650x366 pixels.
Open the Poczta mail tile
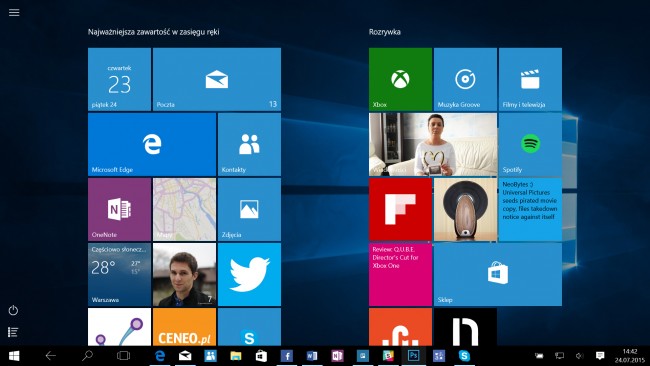pyautogui.click(x=217, y=79)
